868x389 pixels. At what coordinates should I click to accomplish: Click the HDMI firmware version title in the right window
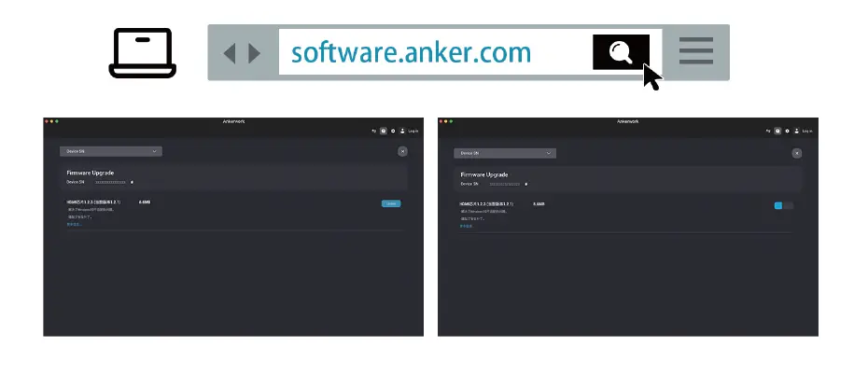pyautogui.click(x=486, y=204)
